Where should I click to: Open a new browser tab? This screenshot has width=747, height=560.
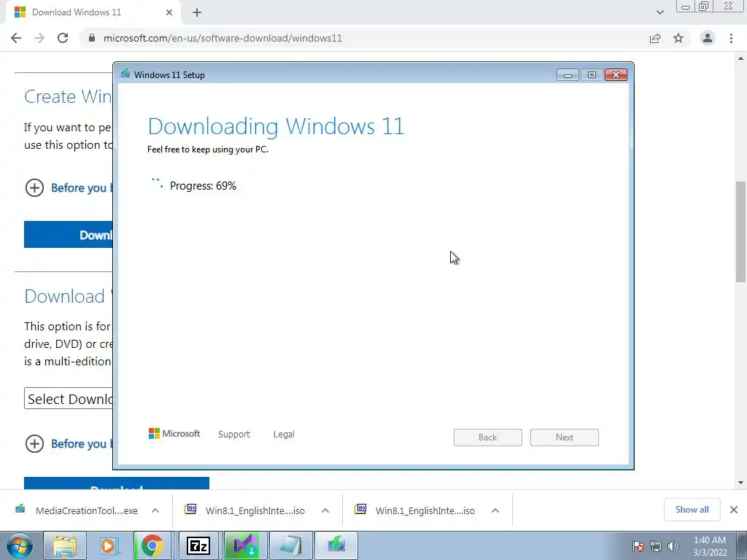[197, 12]
